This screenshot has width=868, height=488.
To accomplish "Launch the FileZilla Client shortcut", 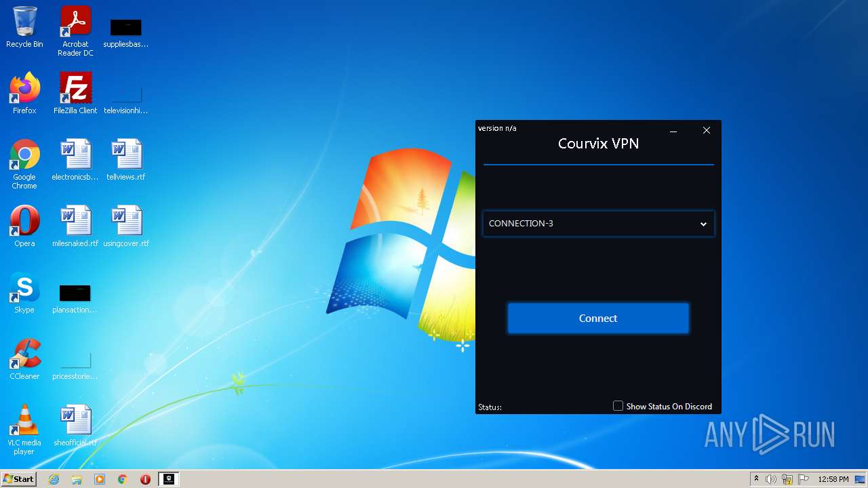I will 75,94.
